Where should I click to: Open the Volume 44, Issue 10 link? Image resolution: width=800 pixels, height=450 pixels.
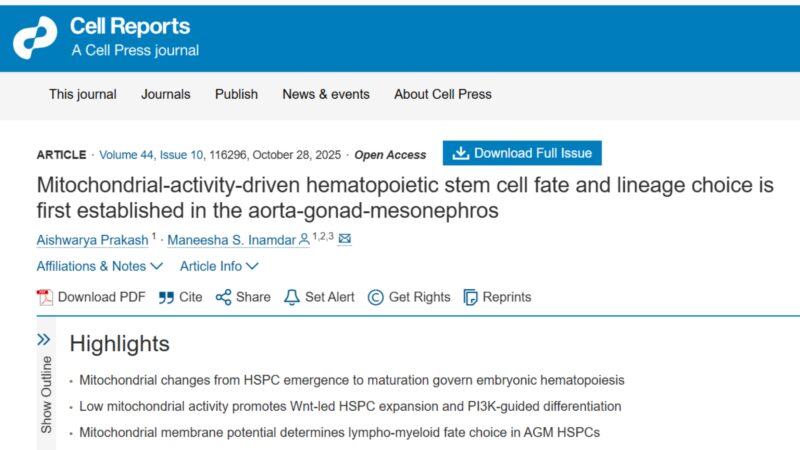point(151,155)
